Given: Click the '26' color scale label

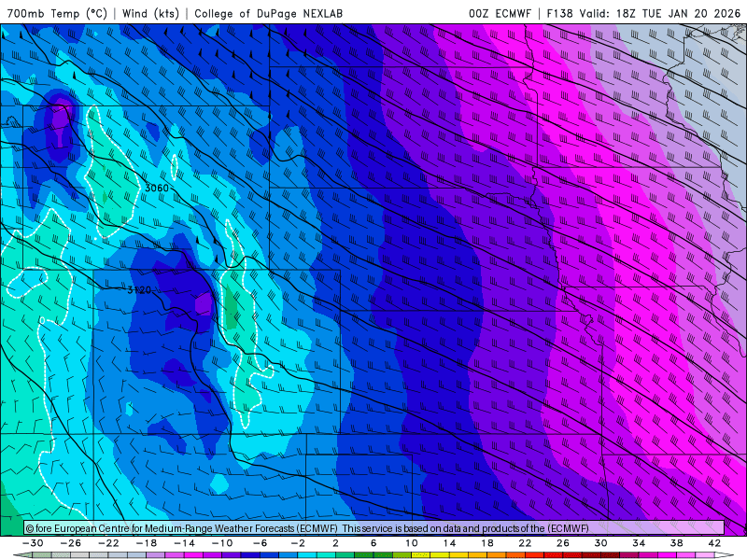Looking at the screenshot, I should click(563, 543).
